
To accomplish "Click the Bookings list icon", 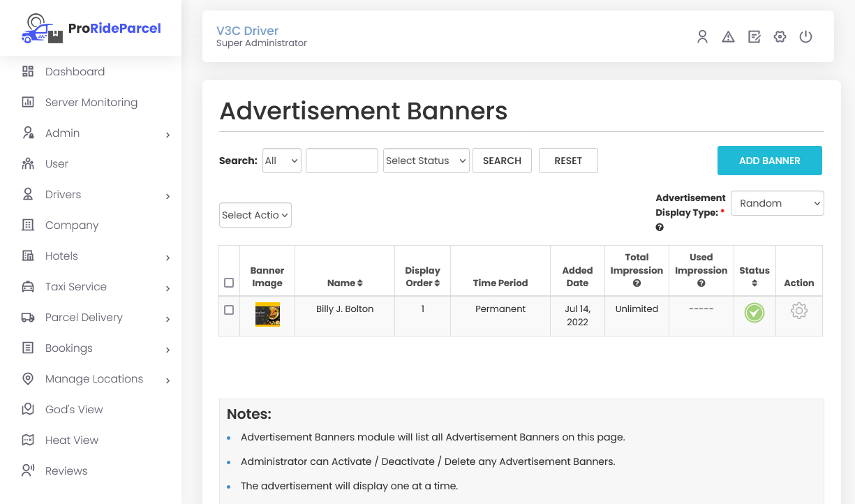I will pyautogui.click(x=28, y=348).
